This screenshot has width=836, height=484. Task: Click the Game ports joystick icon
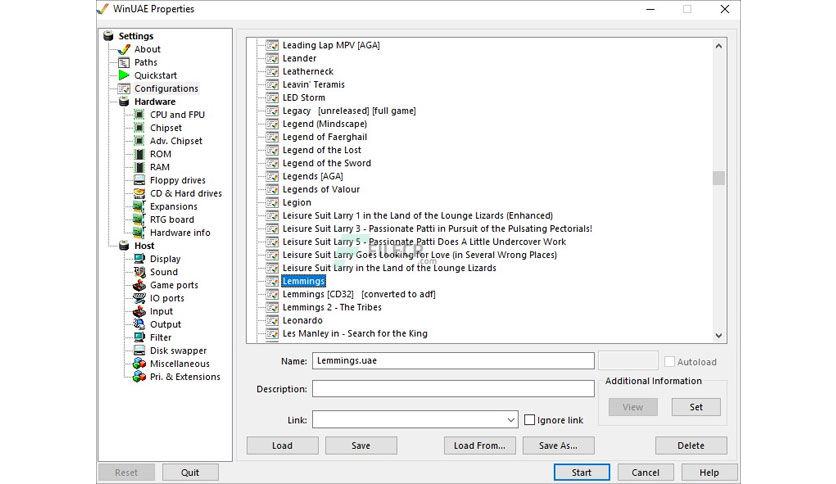point(139,285)
